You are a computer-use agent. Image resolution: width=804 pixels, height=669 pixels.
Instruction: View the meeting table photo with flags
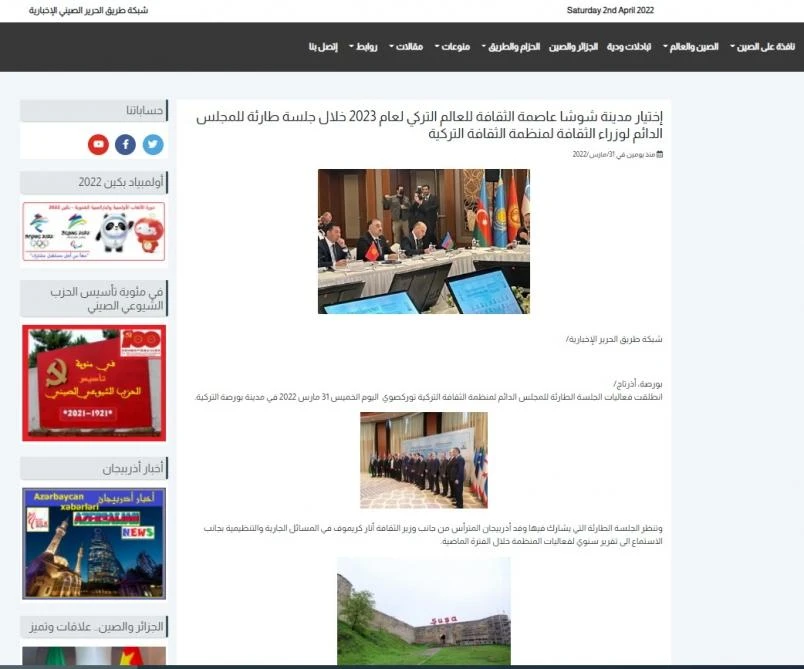423,241
